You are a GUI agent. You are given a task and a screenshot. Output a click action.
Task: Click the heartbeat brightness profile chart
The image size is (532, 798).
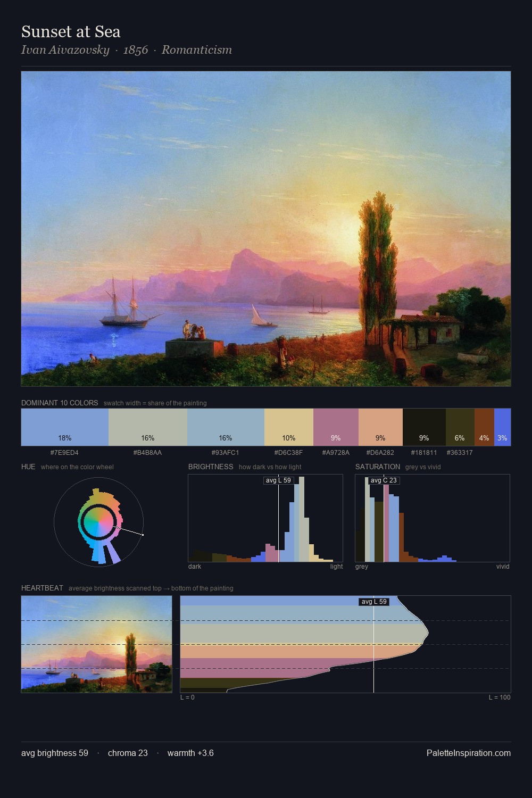pos(345,644)
